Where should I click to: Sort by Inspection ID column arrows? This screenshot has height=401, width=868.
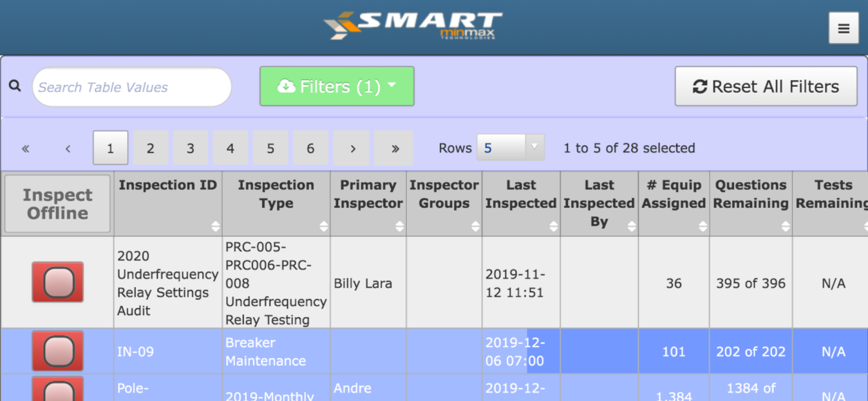point(215,226)
